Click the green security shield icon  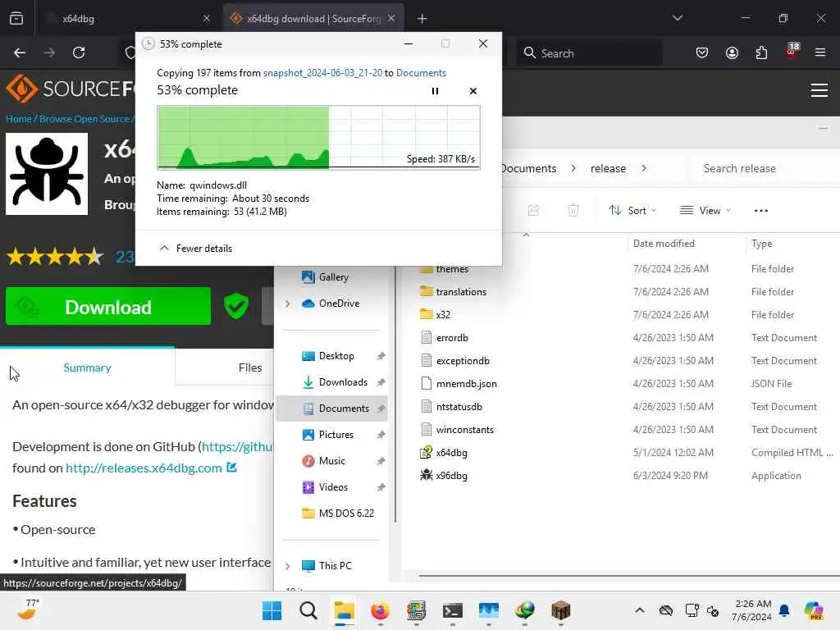point(236,306)
